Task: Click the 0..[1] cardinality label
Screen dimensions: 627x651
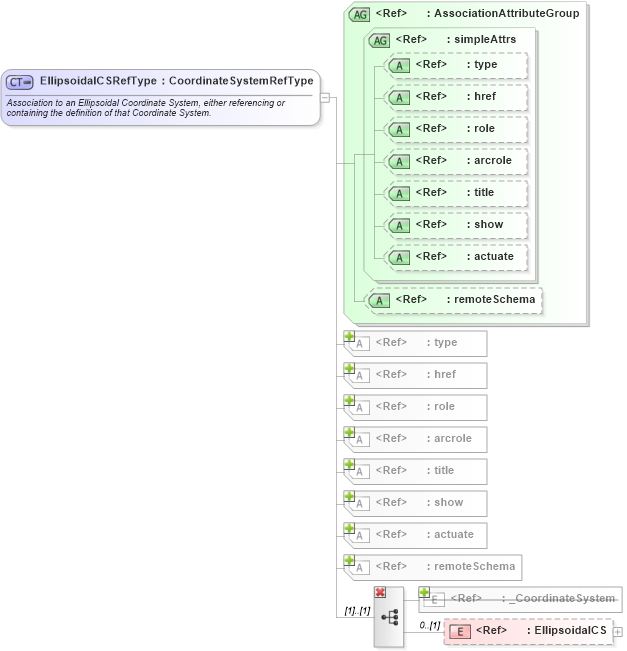Action: (430, 625)
